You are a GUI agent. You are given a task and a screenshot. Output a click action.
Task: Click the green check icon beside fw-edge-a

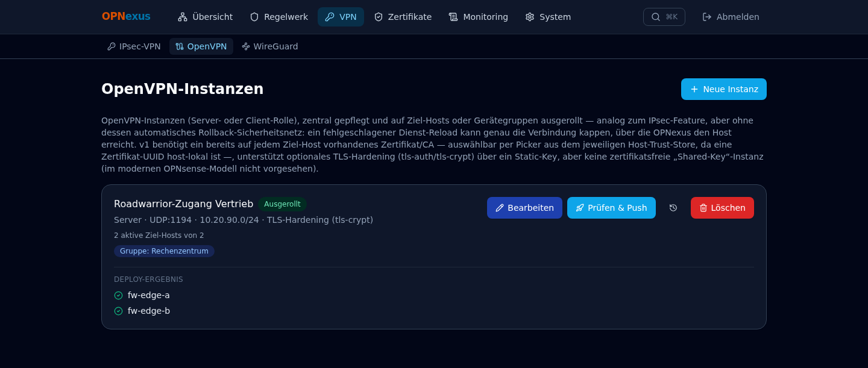tap(118, 295)
